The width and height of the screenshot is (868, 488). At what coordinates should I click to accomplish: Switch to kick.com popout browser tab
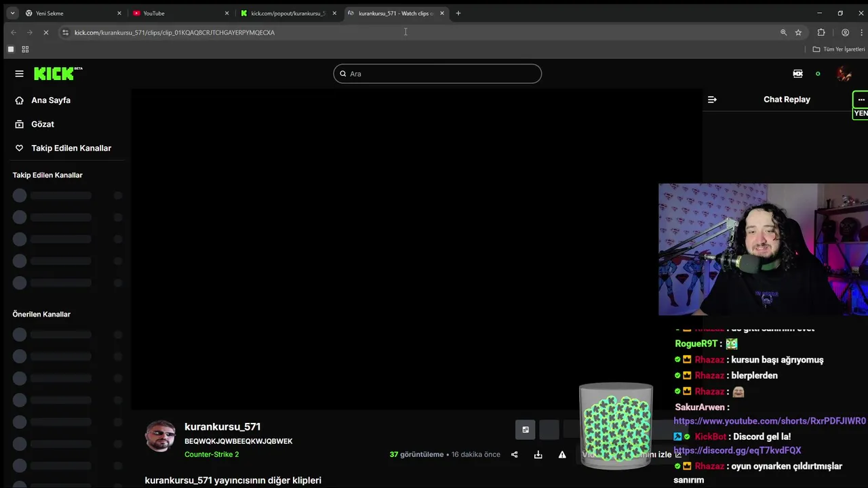tap(288, 13)
